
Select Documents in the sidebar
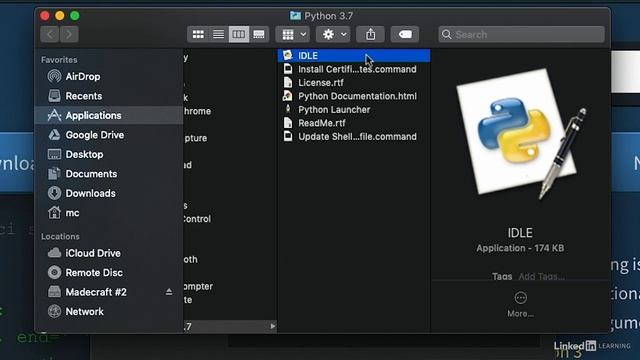[109, 174]
